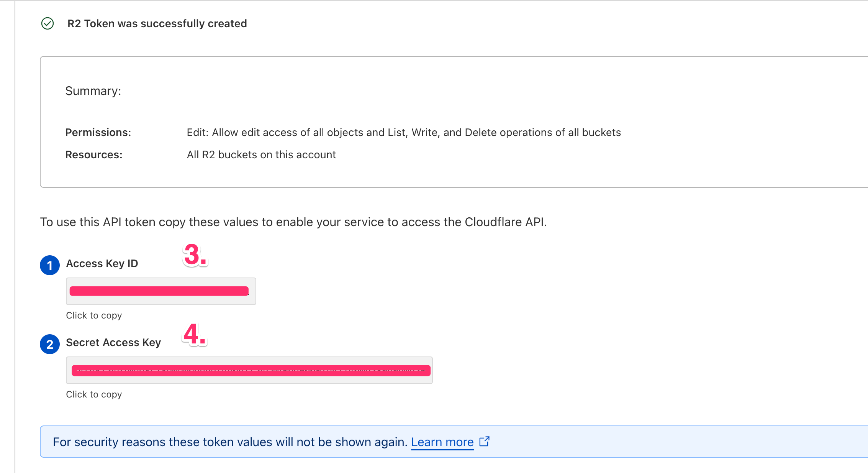The height and width of the screenshot is (473, 868).
Task: Click the external link icon beside Learn more
Action: (x=485, y=442)
